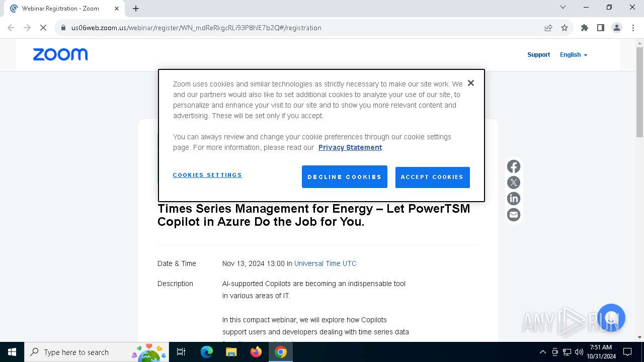Open Windows Start menu
The width and height of the screenshot is (644, 362).
12,352
